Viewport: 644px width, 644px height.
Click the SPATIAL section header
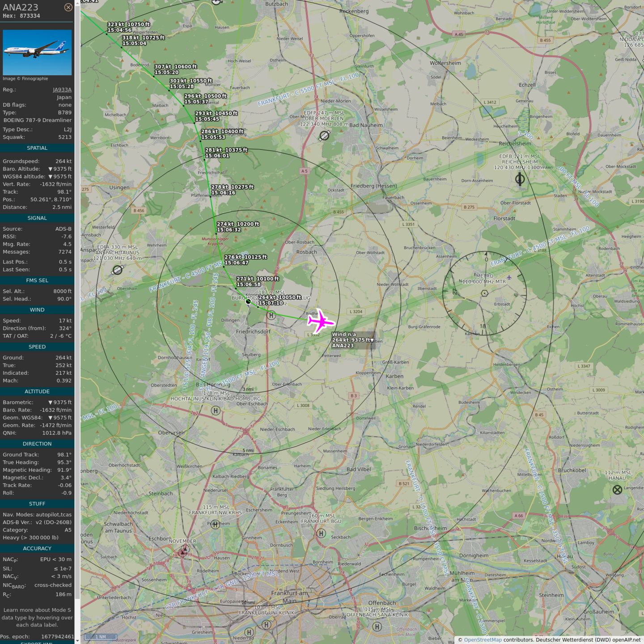point(37,148)
